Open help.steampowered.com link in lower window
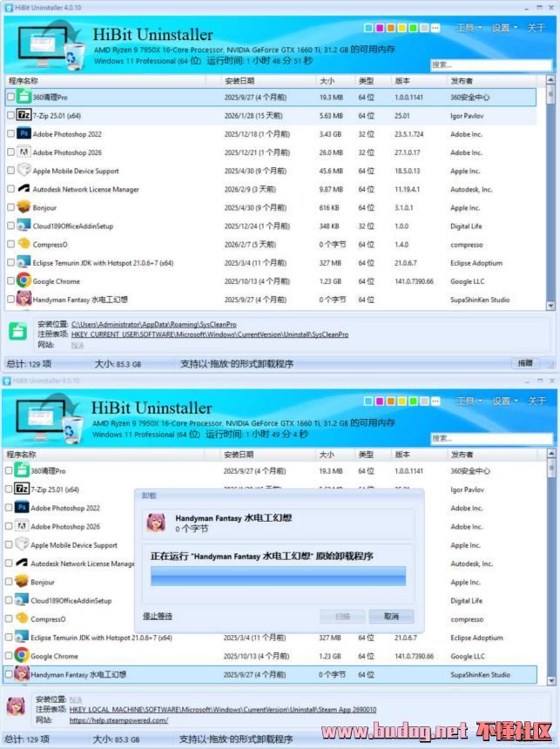 (x=118, y=720)
